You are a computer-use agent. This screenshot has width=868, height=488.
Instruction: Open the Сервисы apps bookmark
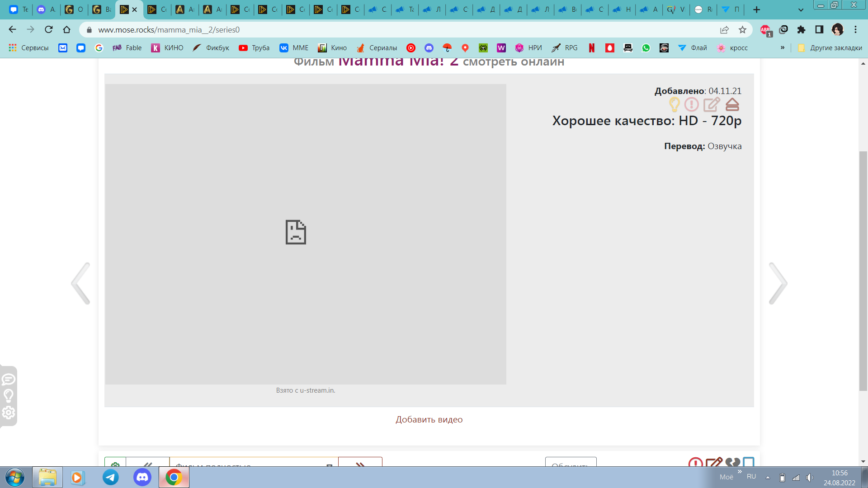[28, 48]
